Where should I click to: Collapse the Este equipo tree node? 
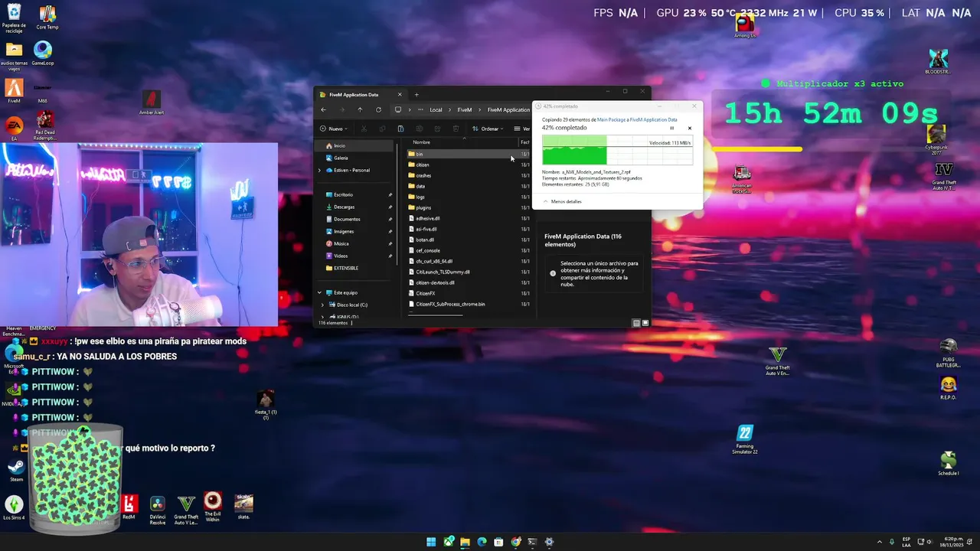pyautogui.click(x=319, y=292)
